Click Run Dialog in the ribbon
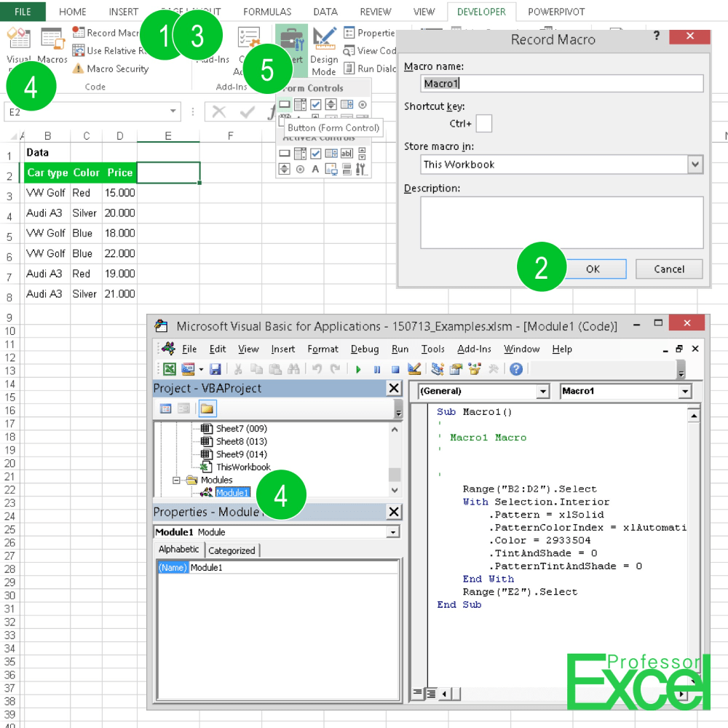The width and height of the screenshot is (728, 728). [x=370, y=68]
